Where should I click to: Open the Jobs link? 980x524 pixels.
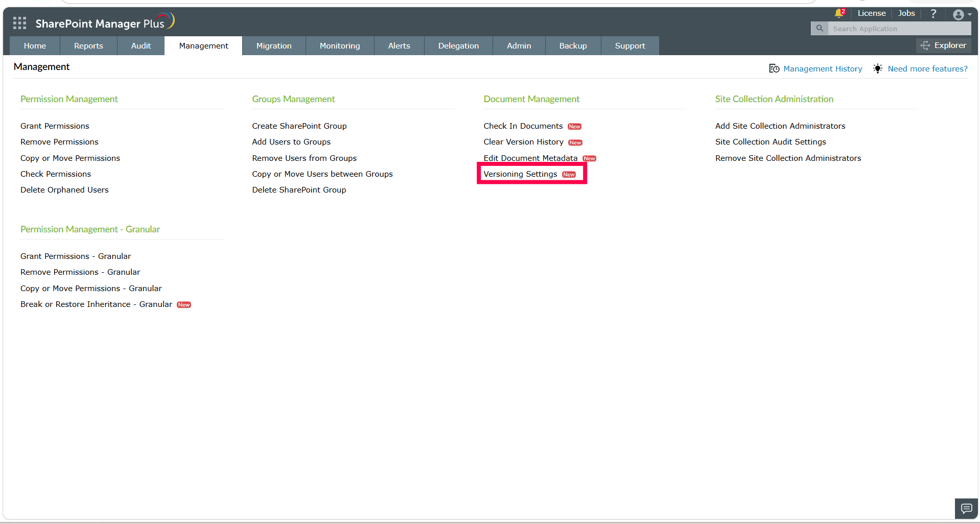tap(906, 13)
